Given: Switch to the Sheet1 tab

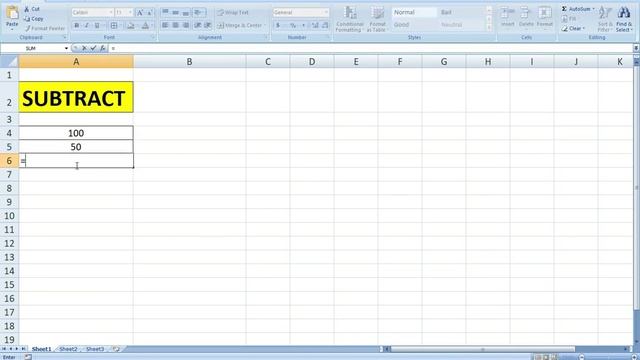Looking at the screenshot, I should click(41, 349).
